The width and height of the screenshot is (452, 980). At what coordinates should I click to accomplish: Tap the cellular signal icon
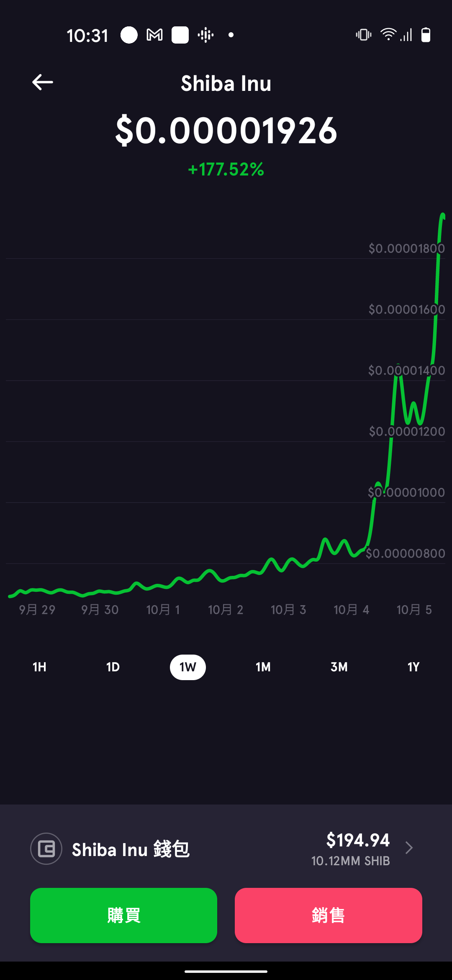click(x=406, y=35)
